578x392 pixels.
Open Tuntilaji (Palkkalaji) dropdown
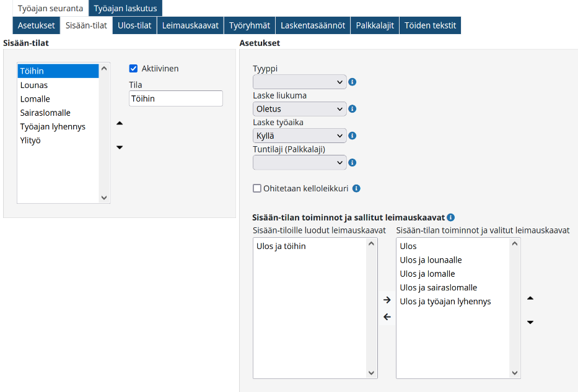point(299,162)
